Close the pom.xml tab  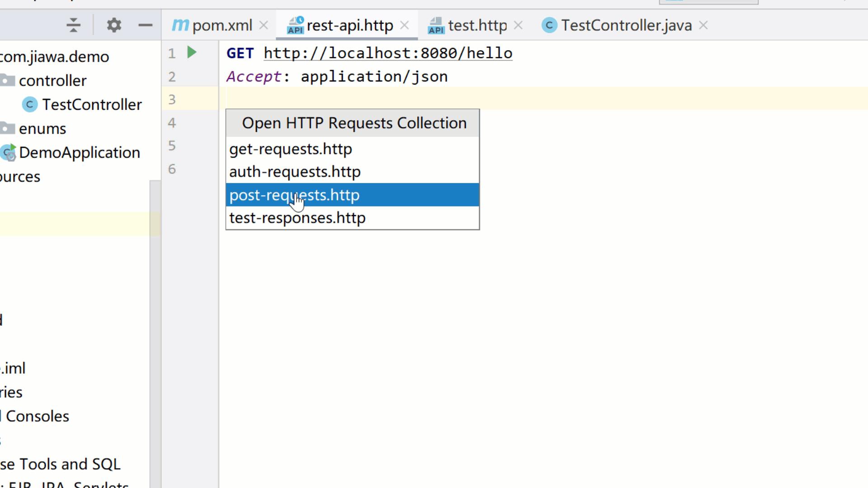[x=264, y=25]
